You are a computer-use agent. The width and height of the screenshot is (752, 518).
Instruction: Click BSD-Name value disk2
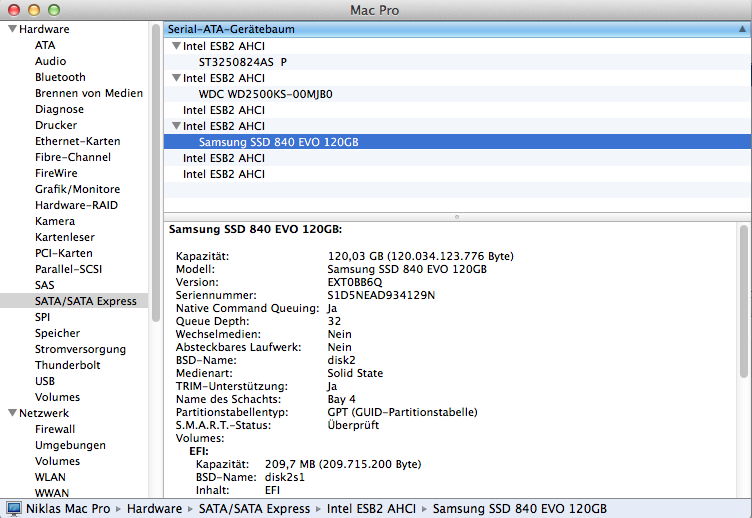[341, 360]
